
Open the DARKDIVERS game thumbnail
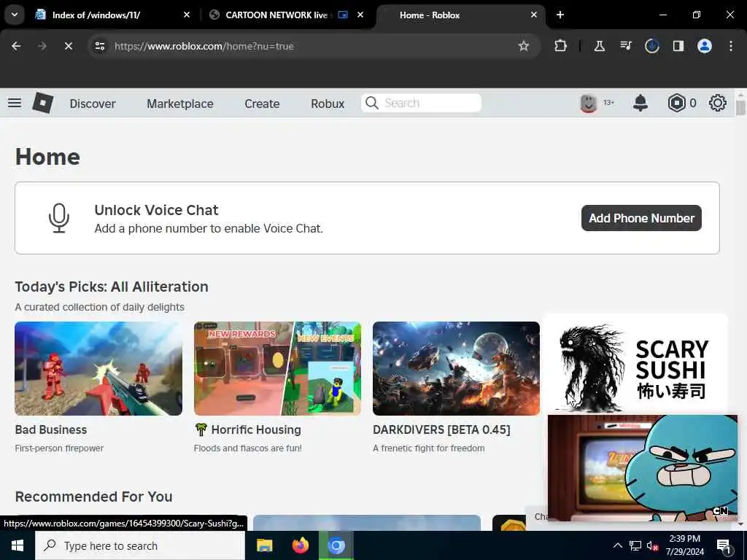(x=456, y=368)
